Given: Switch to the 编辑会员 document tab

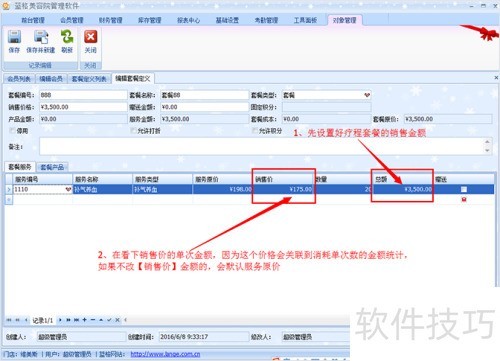Looking at the screenshot, I should [x=51, y=79].
